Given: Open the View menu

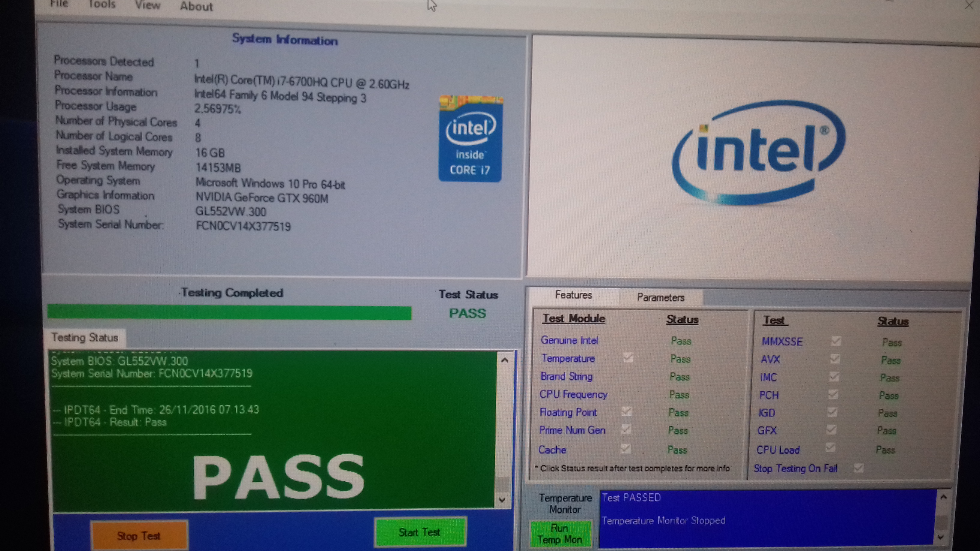Looking at the screenshot, I should coord(148,5).
